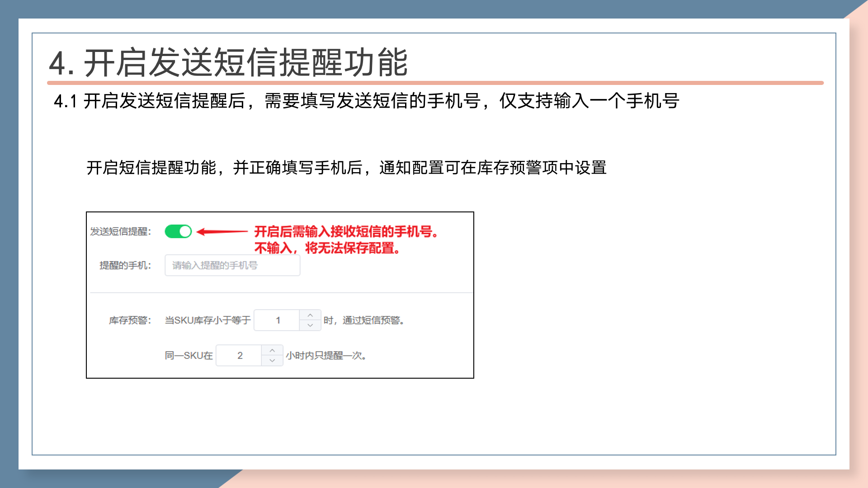Click the paragraph 开启短信提醒功能，并正确填写手机后
The width and height of the screenshot is (868, 488).
[346, 168]
